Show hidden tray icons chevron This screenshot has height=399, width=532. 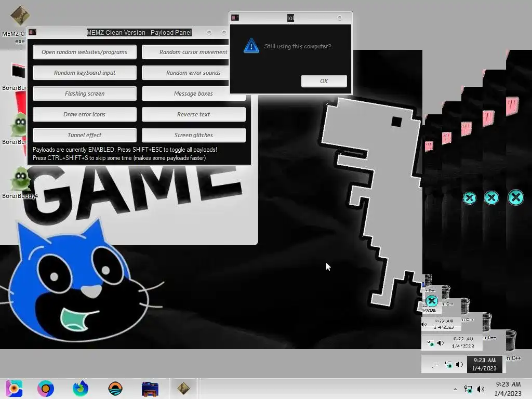click(x=455, y=389)
